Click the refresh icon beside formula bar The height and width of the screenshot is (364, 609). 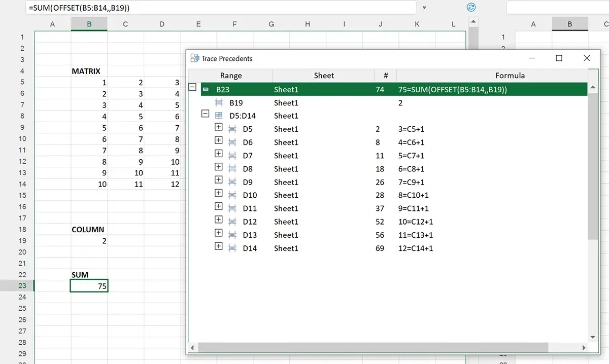tap(471, 7)
